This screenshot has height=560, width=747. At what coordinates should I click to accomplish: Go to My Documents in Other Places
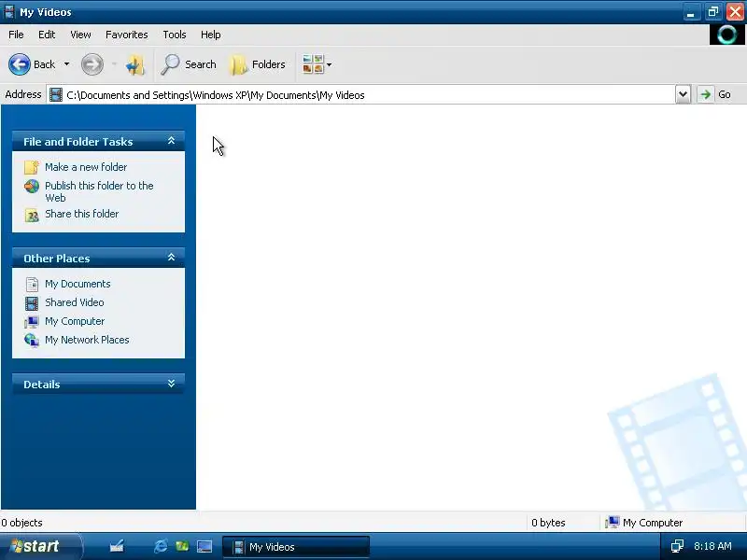click(x=78, y=284)
